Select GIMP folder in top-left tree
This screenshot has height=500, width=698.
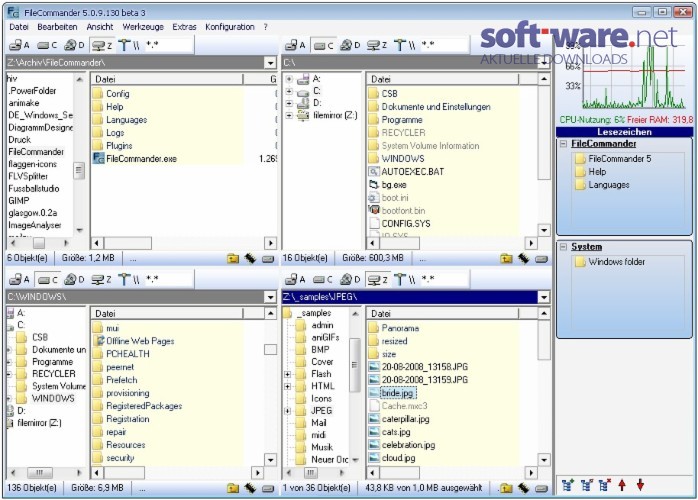click(18, 201)
